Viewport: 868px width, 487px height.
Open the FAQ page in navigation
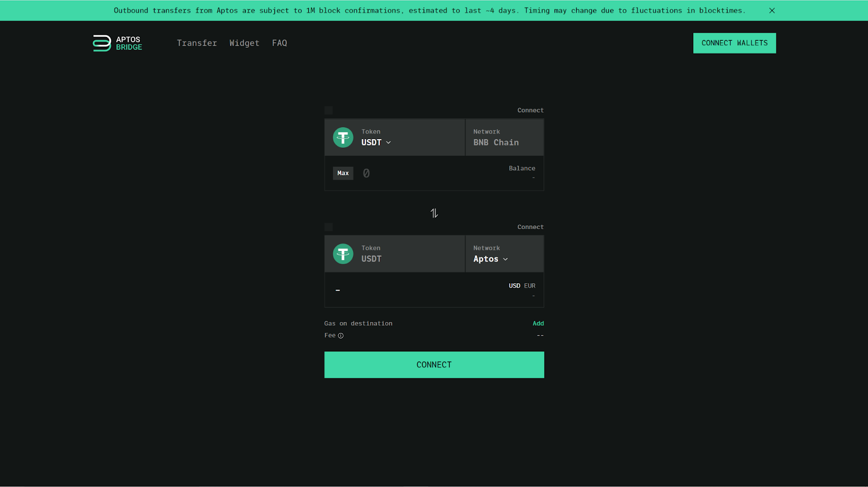click(x=279, y=43)
